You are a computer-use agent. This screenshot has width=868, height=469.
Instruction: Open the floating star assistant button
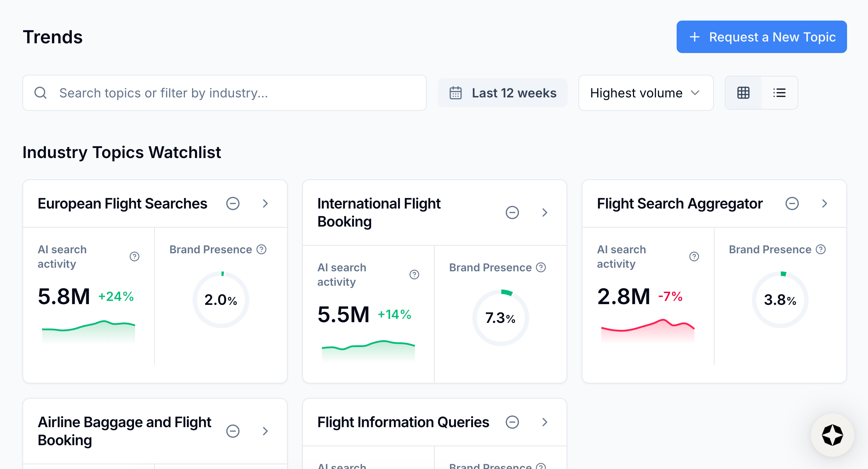click(x=832, y=435)
